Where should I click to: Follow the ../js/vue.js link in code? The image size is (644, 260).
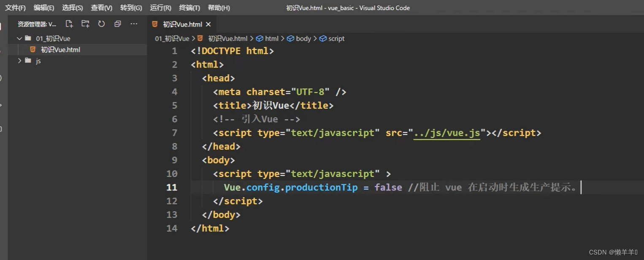tap(446, 133)
